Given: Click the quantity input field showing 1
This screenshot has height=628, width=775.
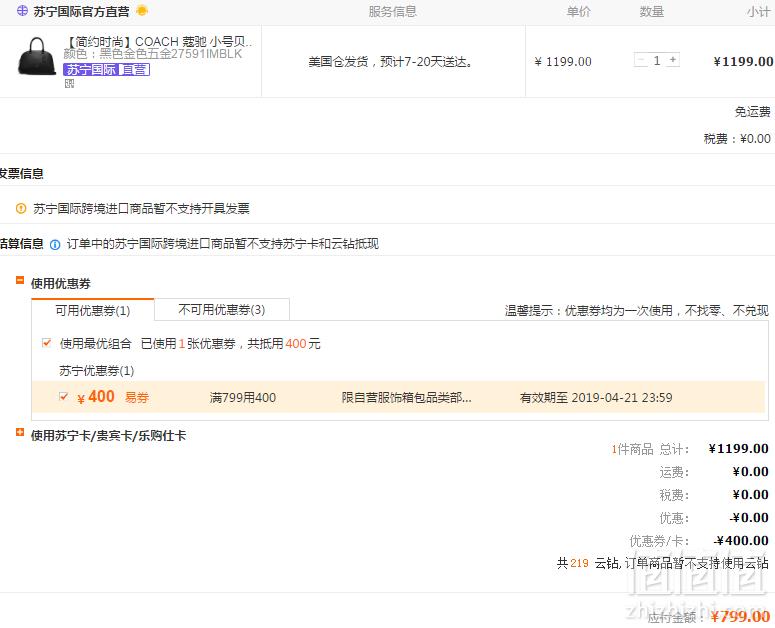Looking at the screenshot, I should (657, 60).
